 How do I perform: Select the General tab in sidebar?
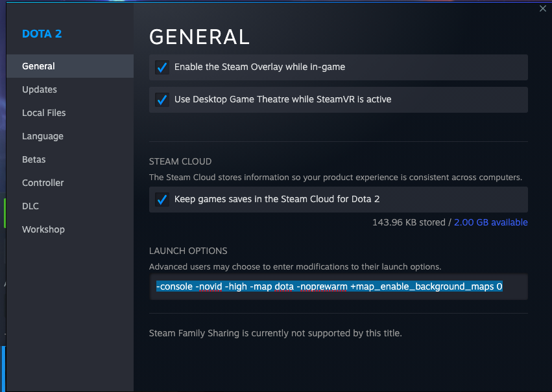pos(38,65)
